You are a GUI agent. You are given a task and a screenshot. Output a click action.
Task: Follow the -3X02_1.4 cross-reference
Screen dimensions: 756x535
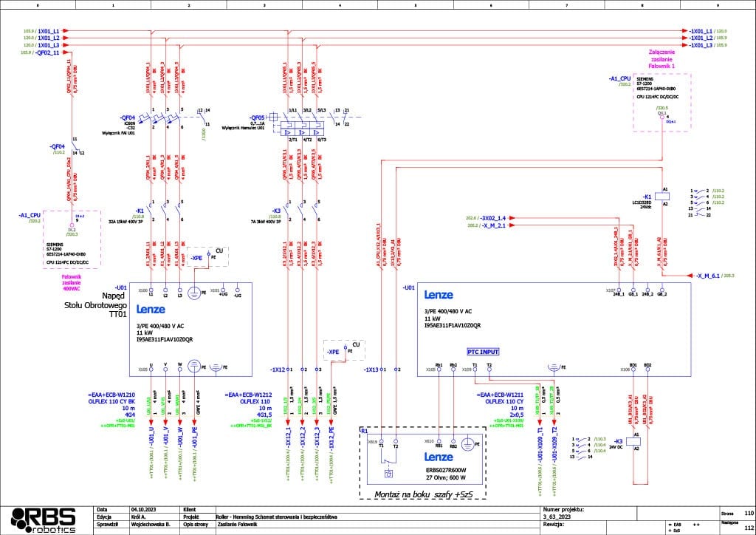(491, 219)
